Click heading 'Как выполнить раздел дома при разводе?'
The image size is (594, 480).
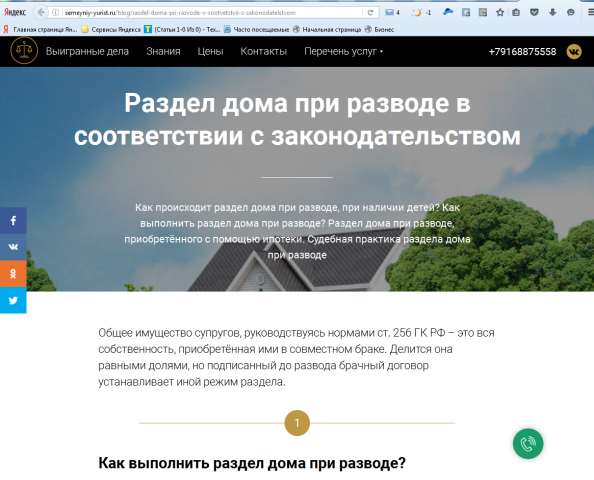(252, 463)
